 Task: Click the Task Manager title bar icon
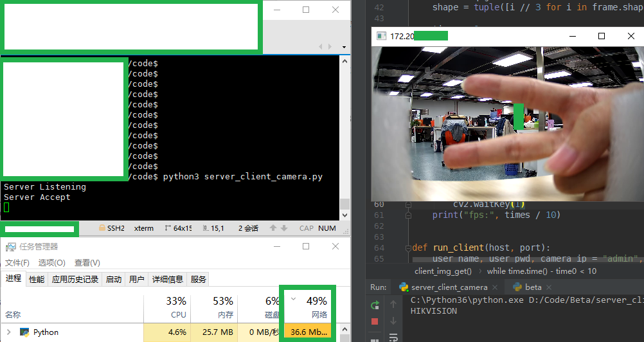pos(11,247)
